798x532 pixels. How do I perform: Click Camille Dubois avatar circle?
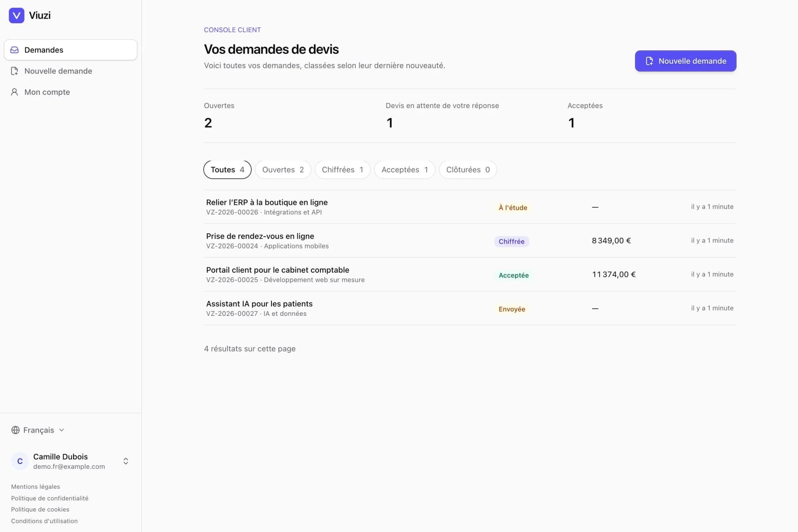coord(20,461)
